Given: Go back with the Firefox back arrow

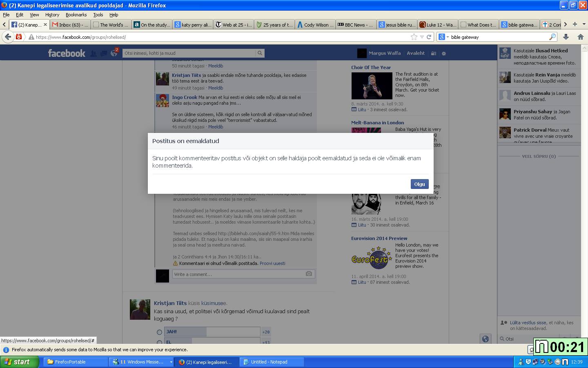Looking at the screenshot, I should coord(8,37).
